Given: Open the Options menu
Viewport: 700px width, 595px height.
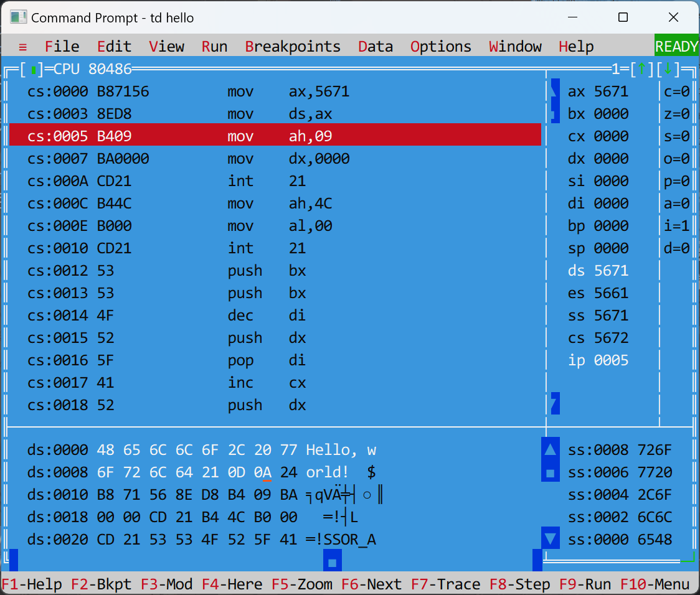Looking at the screenshot, I should [440, 47].
